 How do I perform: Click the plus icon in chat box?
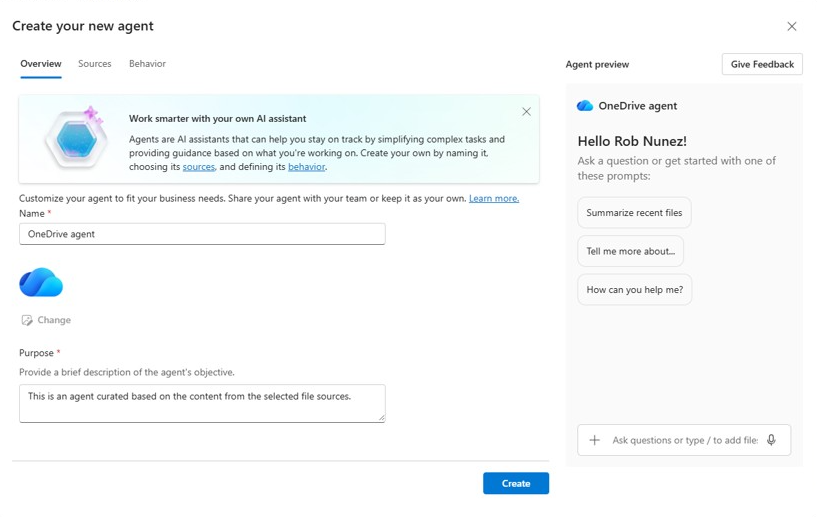594,440
